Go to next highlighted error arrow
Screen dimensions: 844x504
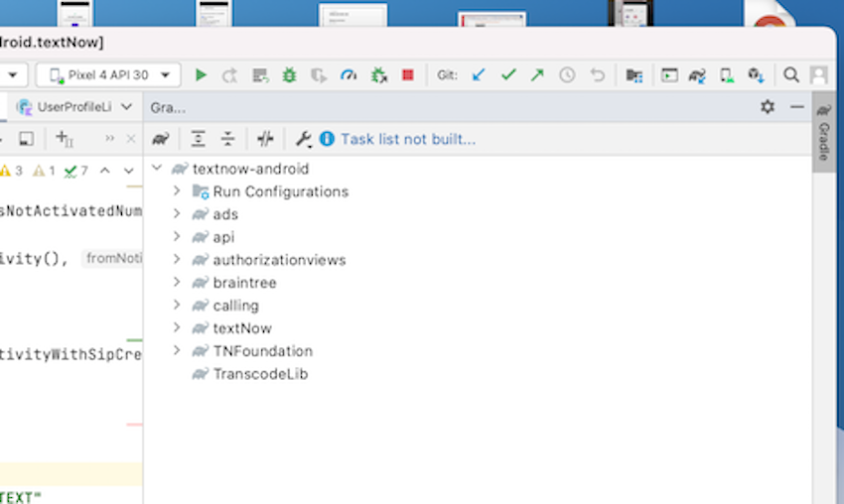point(129,171)
